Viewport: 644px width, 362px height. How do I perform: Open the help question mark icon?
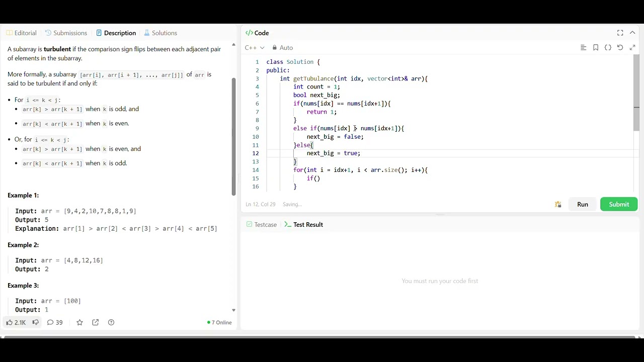(111, 322)
